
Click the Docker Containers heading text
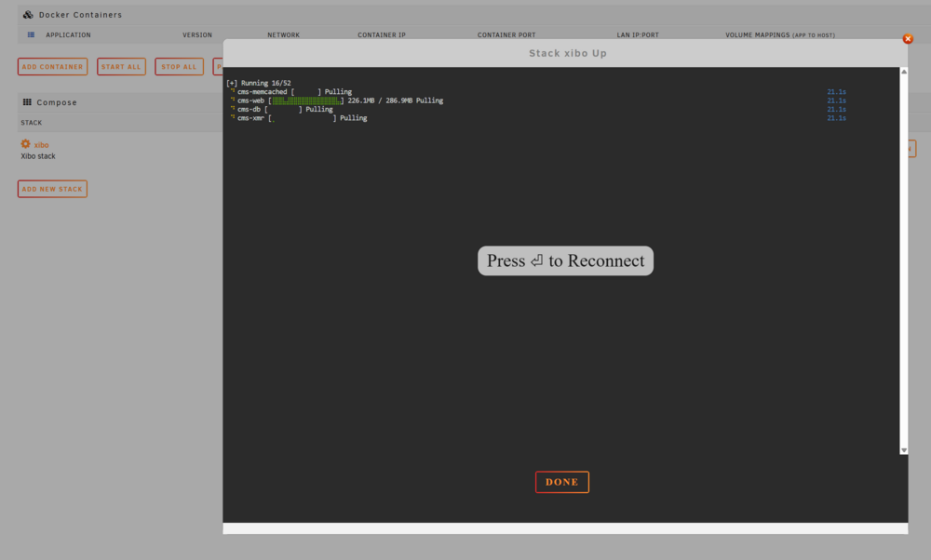coord(80,14)
